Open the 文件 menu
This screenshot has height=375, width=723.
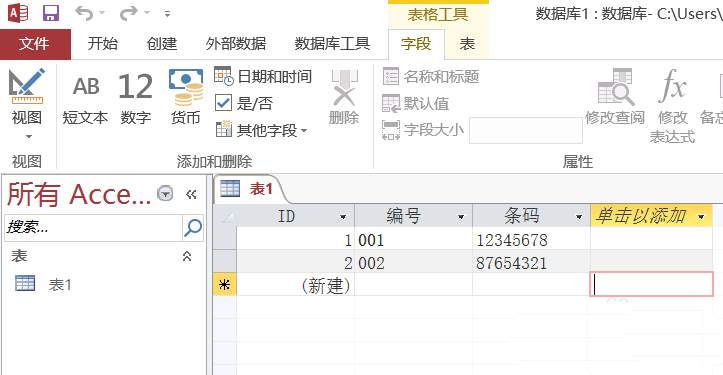tap(35, 44)
